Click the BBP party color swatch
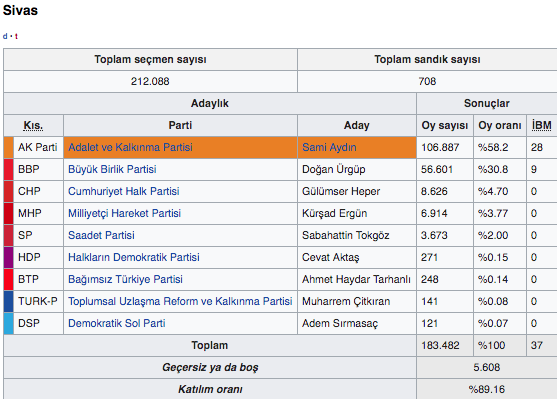The height and width of the screenshot is (399, 557). (9, 169)
